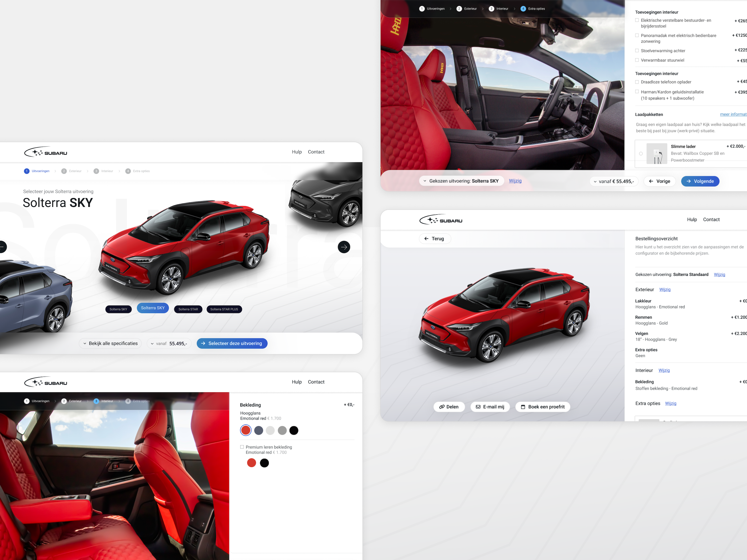This screenshot has height=560, width=747.
Task: Check Panoramadak met elektrisch bedienbare zonwering
Action: 637,35
